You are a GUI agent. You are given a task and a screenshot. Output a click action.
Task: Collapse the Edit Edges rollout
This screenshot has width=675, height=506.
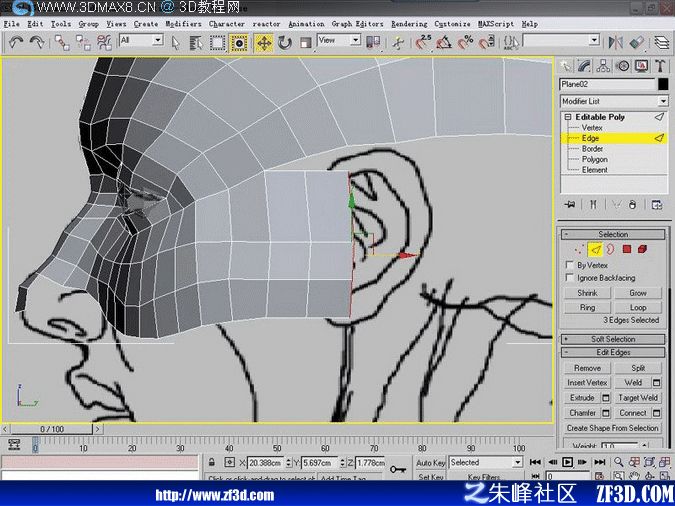click(x=613, y=353)
